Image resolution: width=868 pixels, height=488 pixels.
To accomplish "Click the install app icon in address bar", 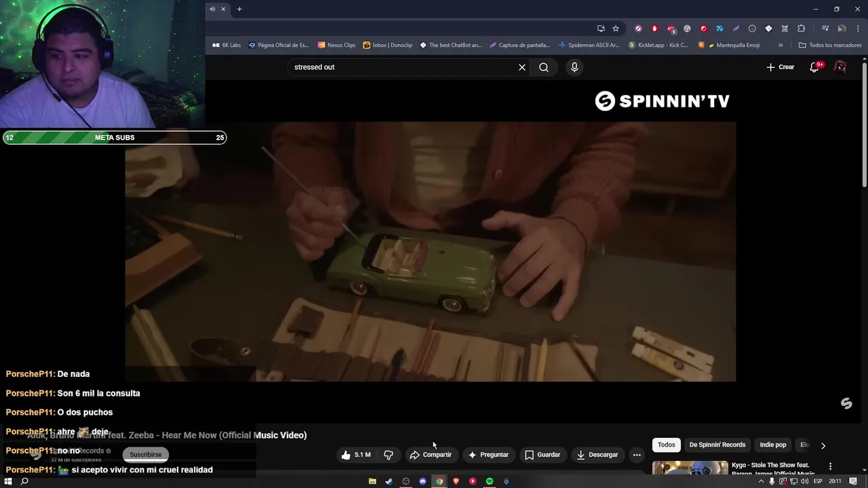I will pyautogui.click(x=601, y=28).
